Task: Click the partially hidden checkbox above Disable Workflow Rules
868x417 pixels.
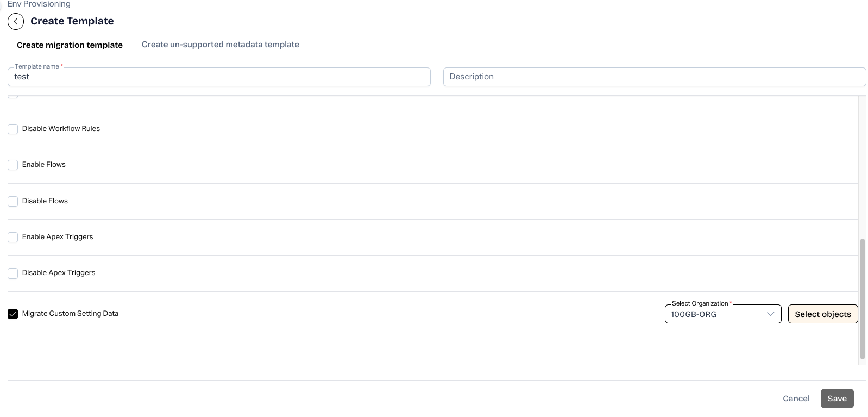Action: [13, 97]
